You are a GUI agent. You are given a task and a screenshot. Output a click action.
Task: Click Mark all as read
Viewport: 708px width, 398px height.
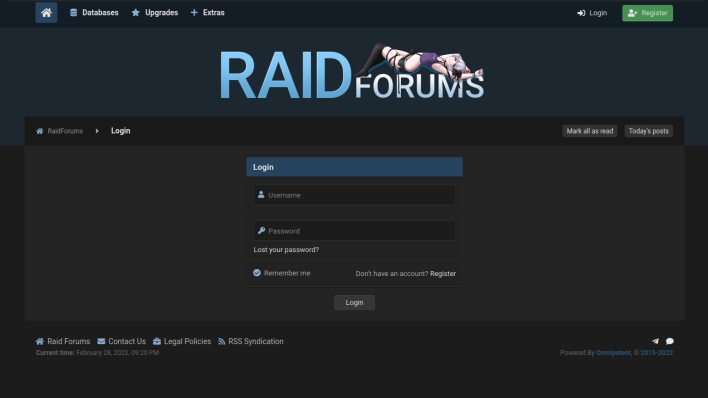[590, 131]
